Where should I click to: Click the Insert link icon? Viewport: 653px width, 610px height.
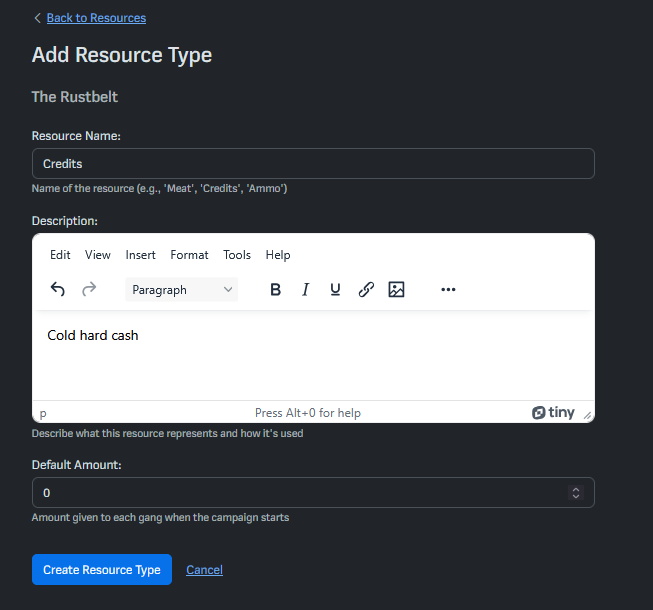[x=366, y=290]
